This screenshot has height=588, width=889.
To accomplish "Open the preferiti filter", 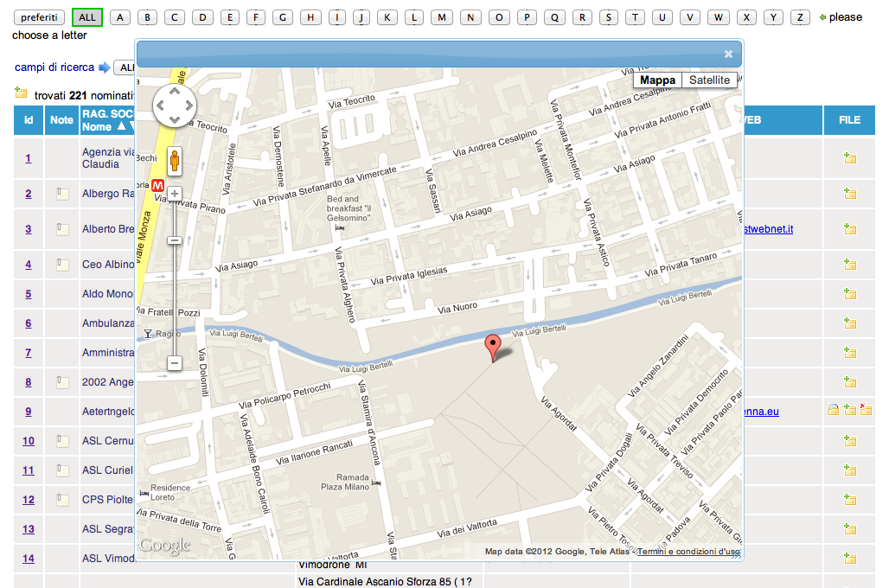I will point(39,17).
